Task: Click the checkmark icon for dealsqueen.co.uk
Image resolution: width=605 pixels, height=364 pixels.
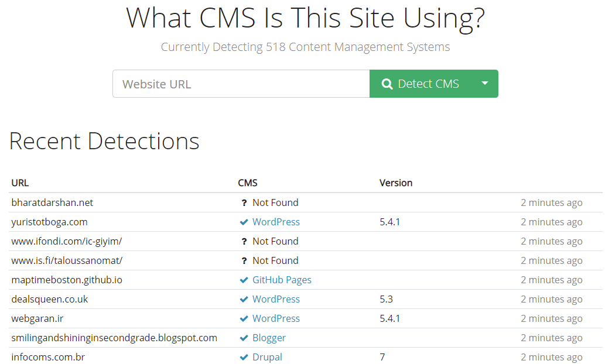Action: click(x=244, y=299)
